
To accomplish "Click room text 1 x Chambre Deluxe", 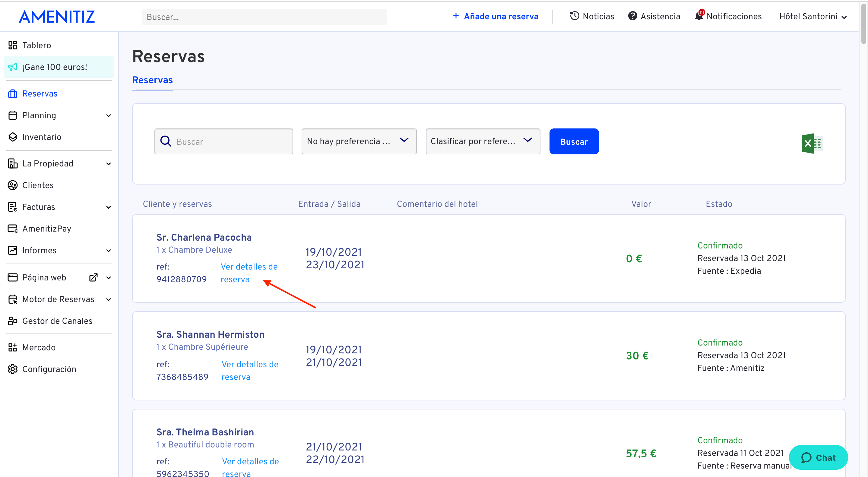I will (x=194, y=250).
